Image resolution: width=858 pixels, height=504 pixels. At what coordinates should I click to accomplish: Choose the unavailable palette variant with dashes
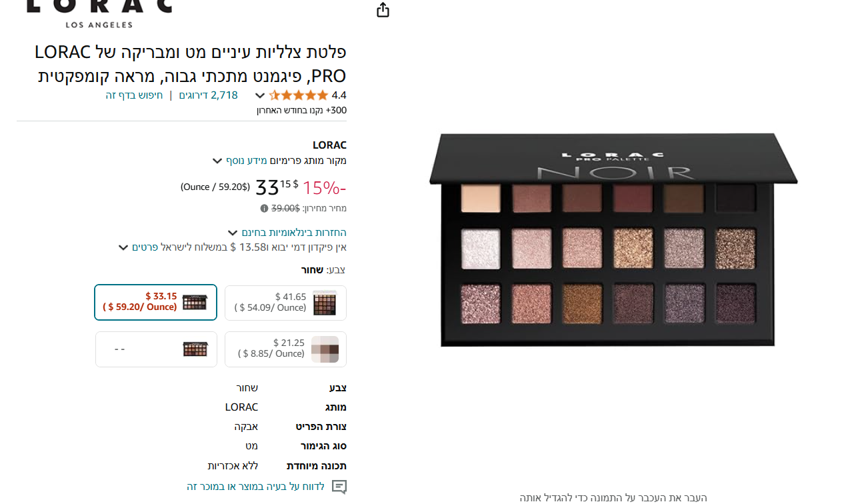pos(156,349)
